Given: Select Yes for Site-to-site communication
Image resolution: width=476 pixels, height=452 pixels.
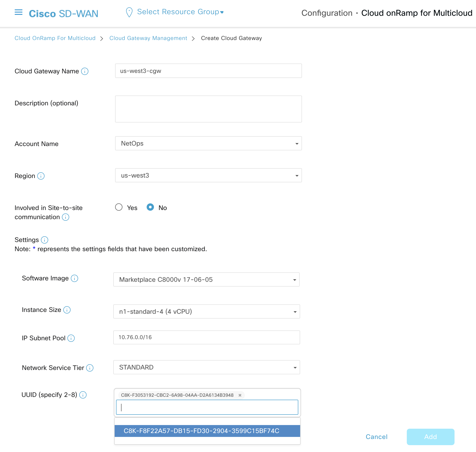Looking at the screenshot, I should (x=119, y=207).
